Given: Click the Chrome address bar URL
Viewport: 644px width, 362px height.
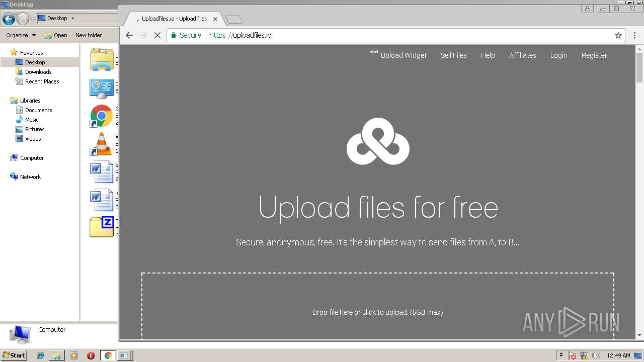Looking at the screenshot, I should (x=240, y=35).
